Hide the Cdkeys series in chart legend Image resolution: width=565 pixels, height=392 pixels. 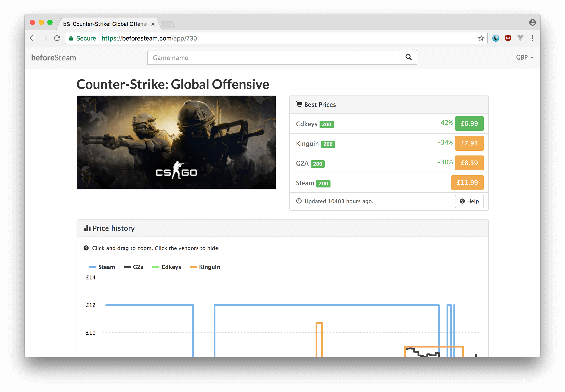[x=167, y=267]
